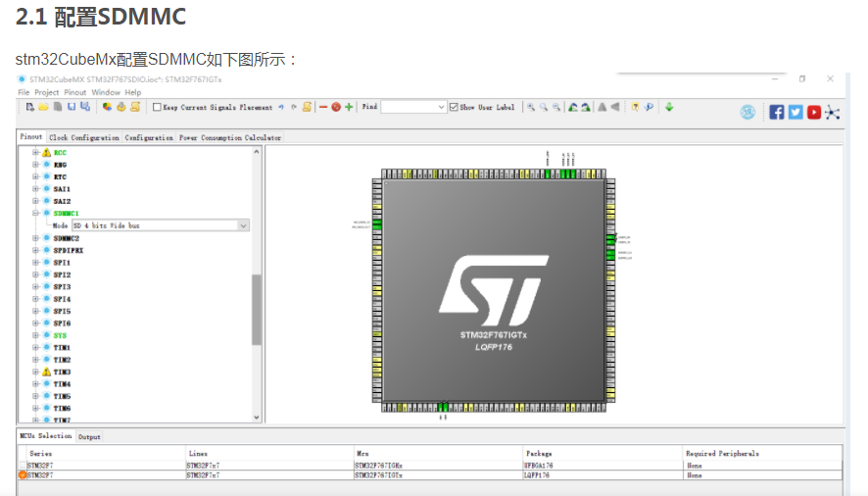Switch to the Output tab
868x496 pixels.
[89, 437]
